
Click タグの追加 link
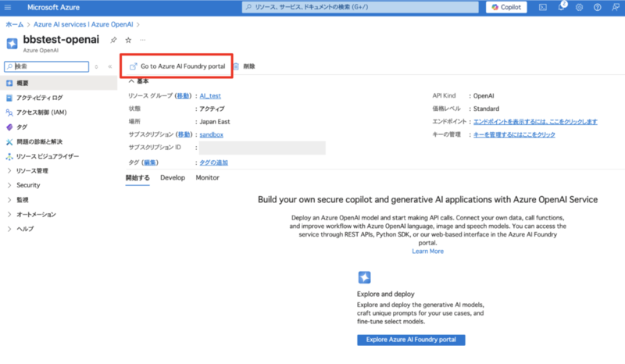(213, 162)
